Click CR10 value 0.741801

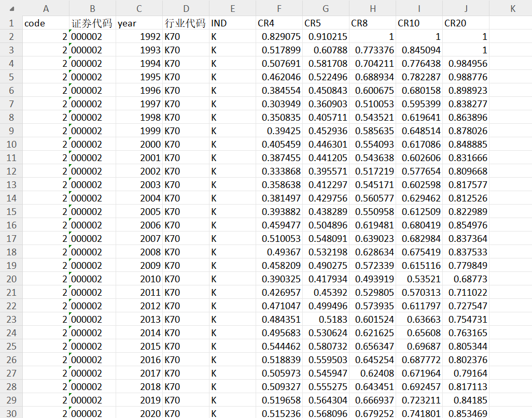pos(419,413)
